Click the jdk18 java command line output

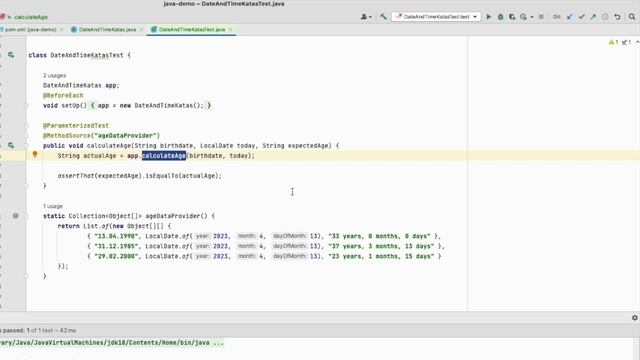(112, 343)
